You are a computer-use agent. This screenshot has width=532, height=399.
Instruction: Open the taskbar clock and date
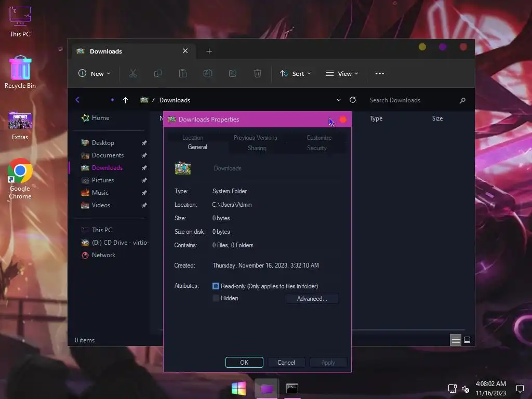tap(490, 388)
